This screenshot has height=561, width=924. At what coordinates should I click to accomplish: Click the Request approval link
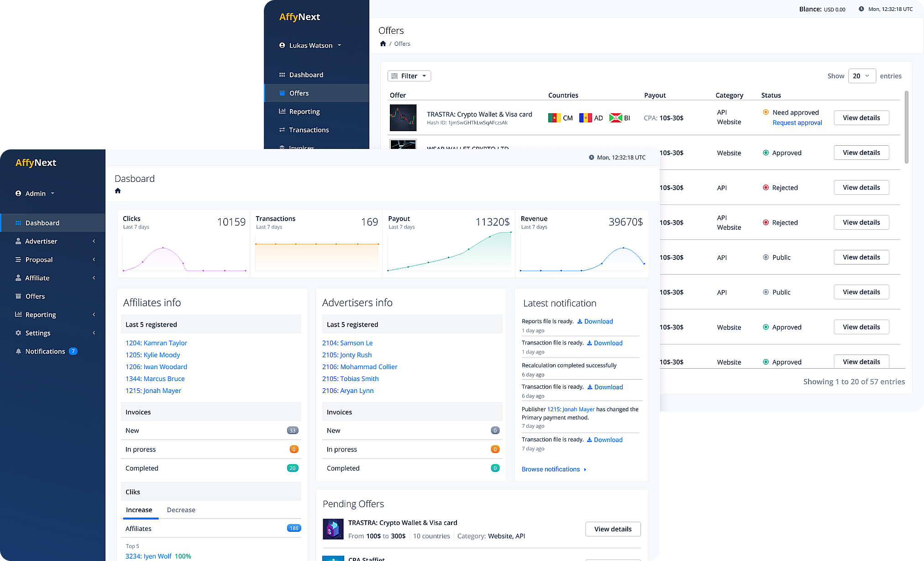click(797, 122)
